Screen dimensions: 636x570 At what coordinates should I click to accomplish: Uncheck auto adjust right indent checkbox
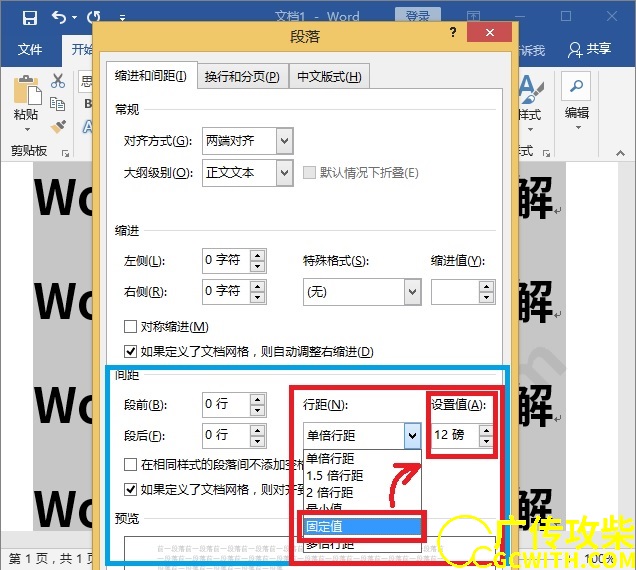tap(130, 351)
